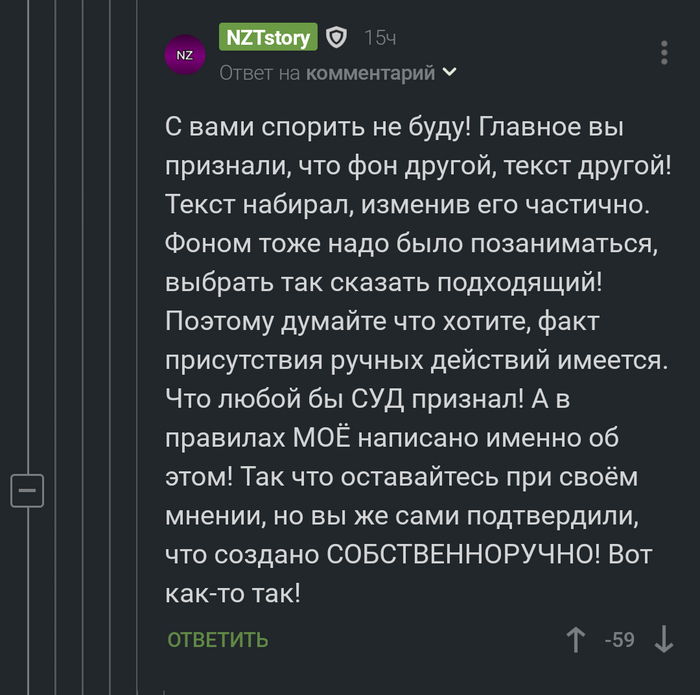Click the NZTstory username badge
The image size is (700, 695).
click(268, 38)
